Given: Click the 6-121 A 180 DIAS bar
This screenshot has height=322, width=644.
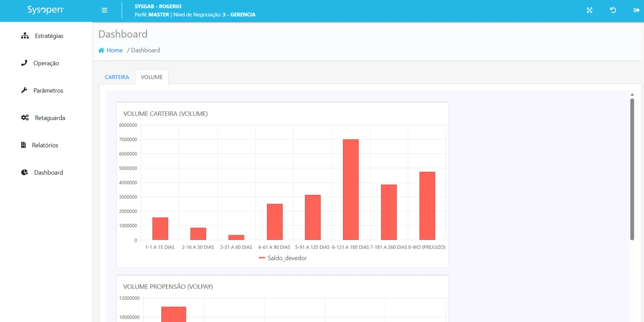Looking at the screenshot, I should pyautogui.click(x=351, y=190).
